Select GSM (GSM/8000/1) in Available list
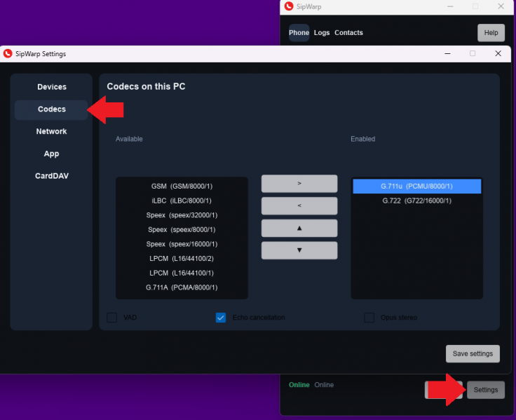516x420 pixels. (x=182, y=187)
